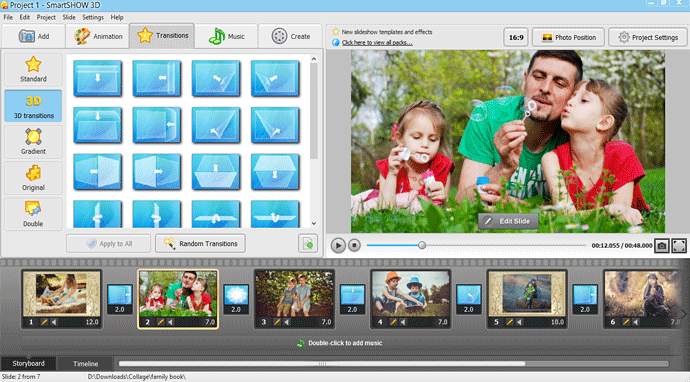The height and width of the screenshot is (382, 690).
Task: Choose the third-row door opening left transition
Action: coord(97,172)
